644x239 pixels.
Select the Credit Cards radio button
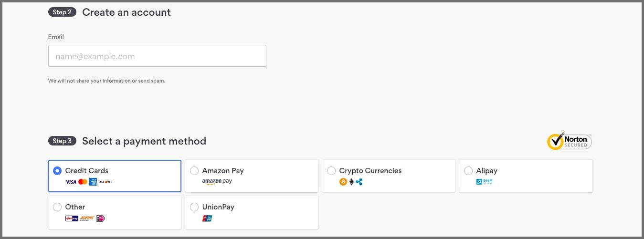click(57, 171)
